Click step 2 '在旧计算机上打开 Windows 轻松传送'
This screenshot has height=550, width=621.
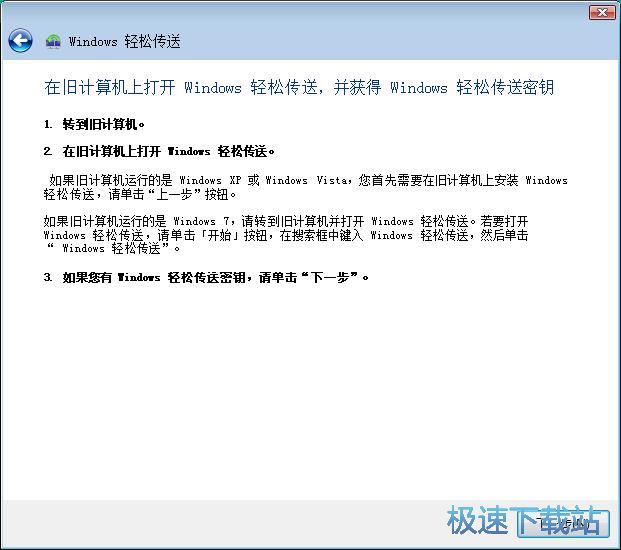pyautogui.click(x=159, y=151)
